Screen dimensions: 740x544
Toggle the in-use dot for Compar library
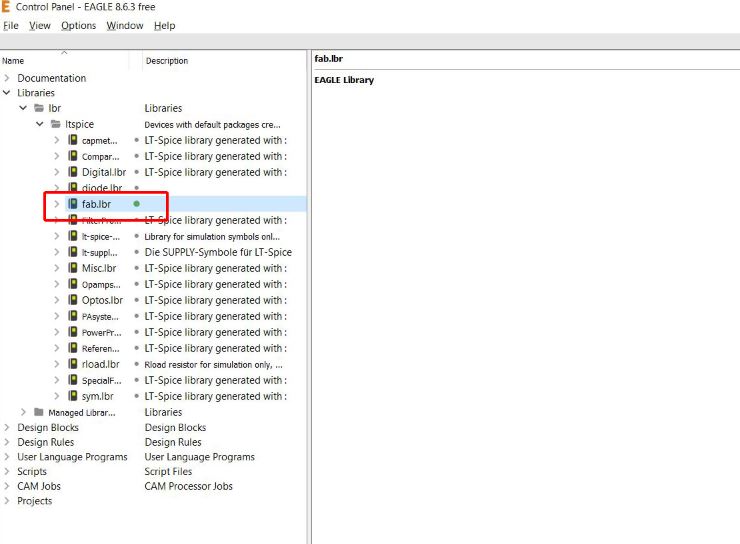(x=136, y=156)
